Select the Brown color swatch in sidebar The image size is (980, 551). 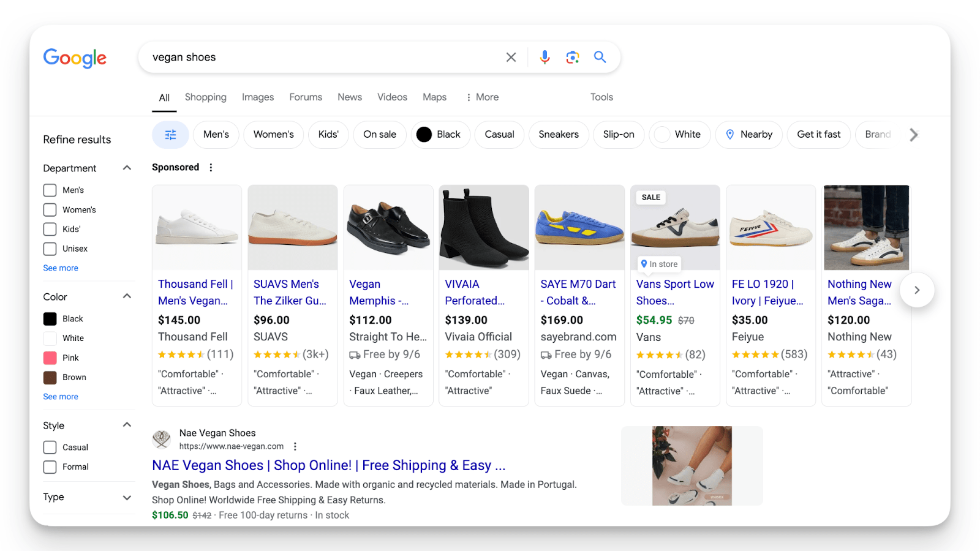tap(50, 378)
